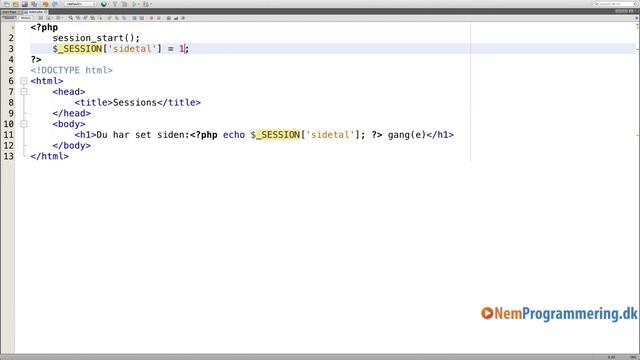The width and height of the screenshot is (640, 360).
Task: Click the </body> closing tag
Action: [x=71, y=146]
